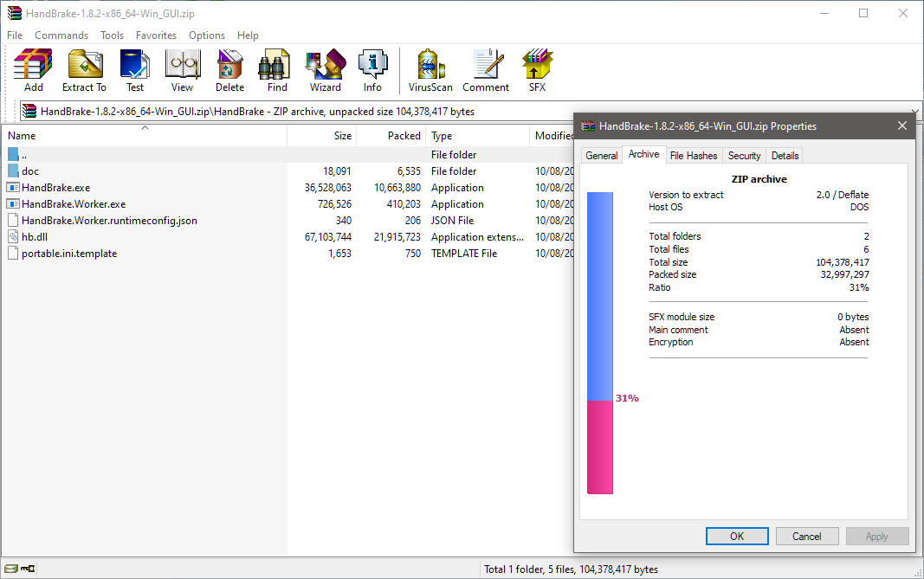Open the View file tool

click(x=183, y=64)
